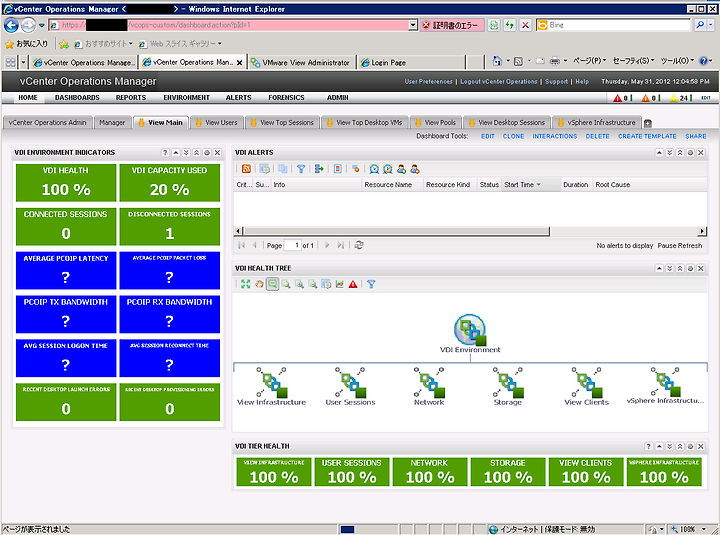Click the RSS feed icon in VDI Alerts toolbar
Screen dimensions: 720x535
coord(247,169)
